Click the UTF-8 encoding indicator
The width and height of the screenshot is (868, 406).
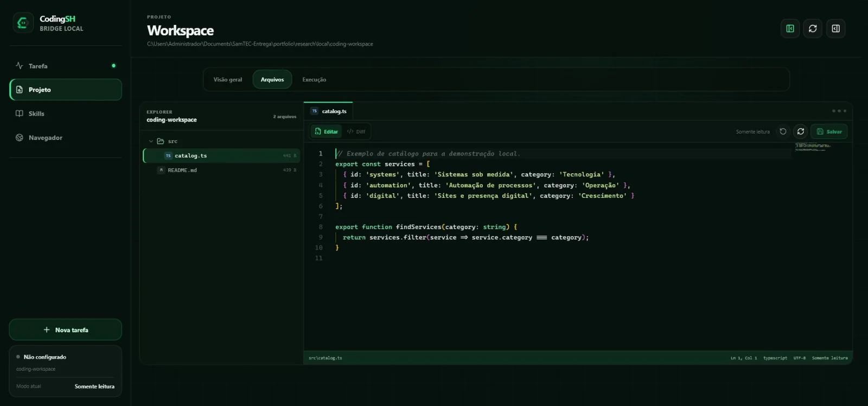click(800, 358)
